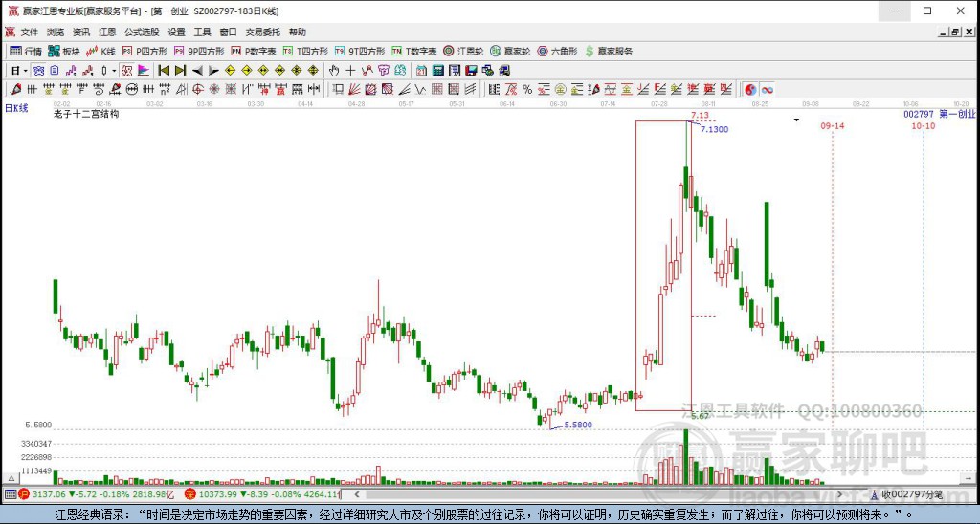Click the red-blue yin-yang icon
This screenshot has width=980, height=524.
[750, 89]
